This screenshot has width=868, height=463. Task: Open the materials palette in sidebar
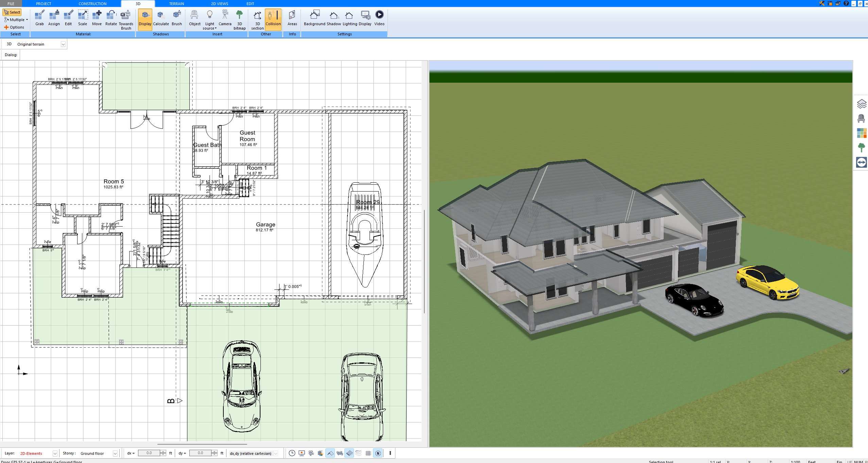(x=861, y=133)
